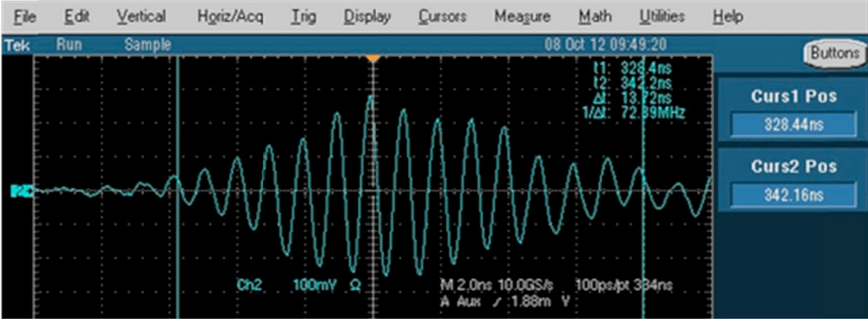
Task: Click the Curs2 Pos value field
Action: [793, 194]
